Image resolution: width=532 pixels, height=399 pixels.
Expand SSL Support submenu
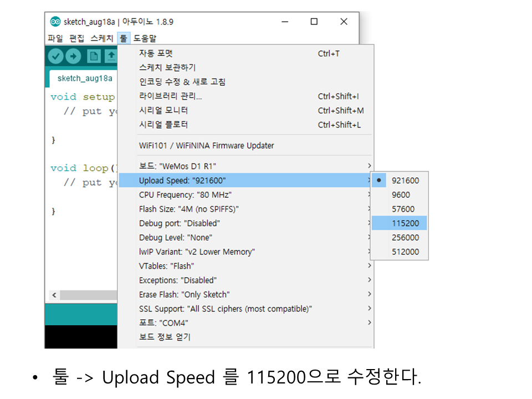[x=247, y=309]
